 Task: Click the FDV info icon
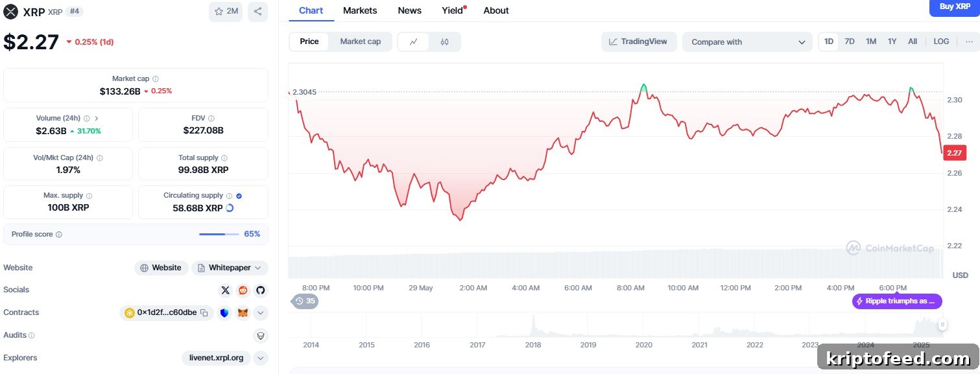(211, 119)
